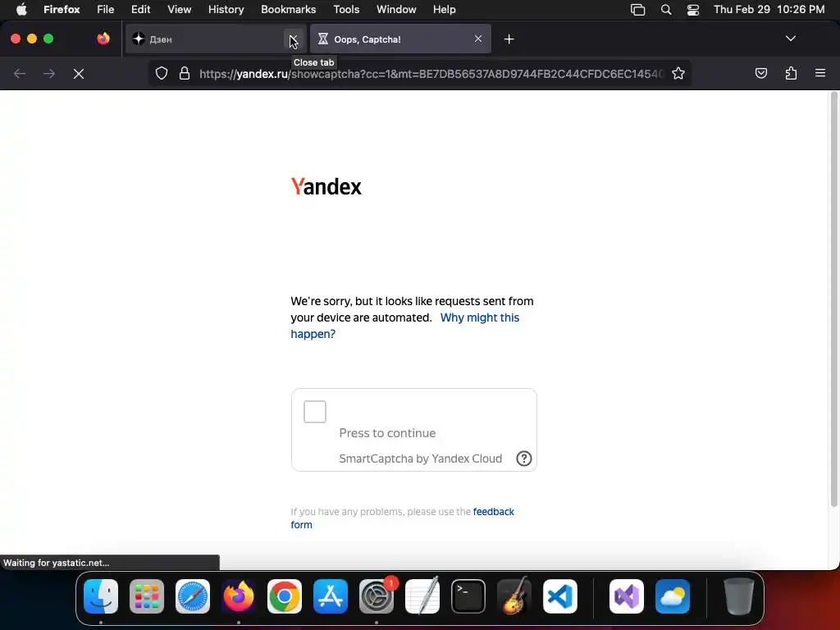Click the Stage Manager windows icon in menu bar
The image size is (840, 630).
pos(637,10)
